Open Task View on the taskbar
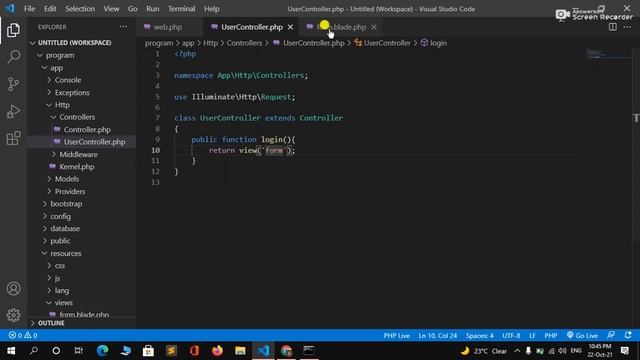This screenshot has width=640, height=360. 78,351
